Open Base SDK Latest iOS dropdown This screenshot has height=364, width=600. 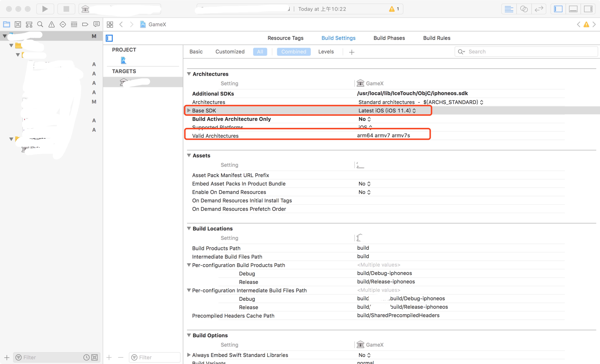click(x=387, y=110)
